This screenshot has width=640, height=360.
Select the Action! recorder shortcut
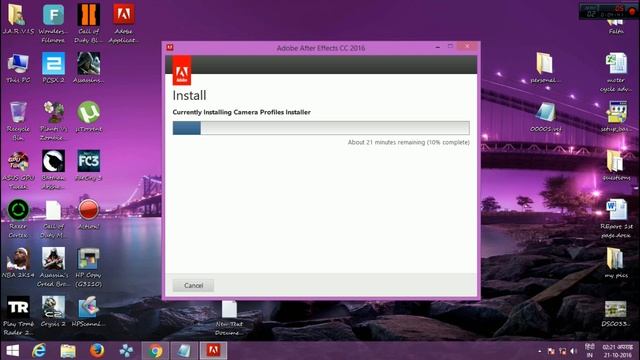tap(88, 214)
